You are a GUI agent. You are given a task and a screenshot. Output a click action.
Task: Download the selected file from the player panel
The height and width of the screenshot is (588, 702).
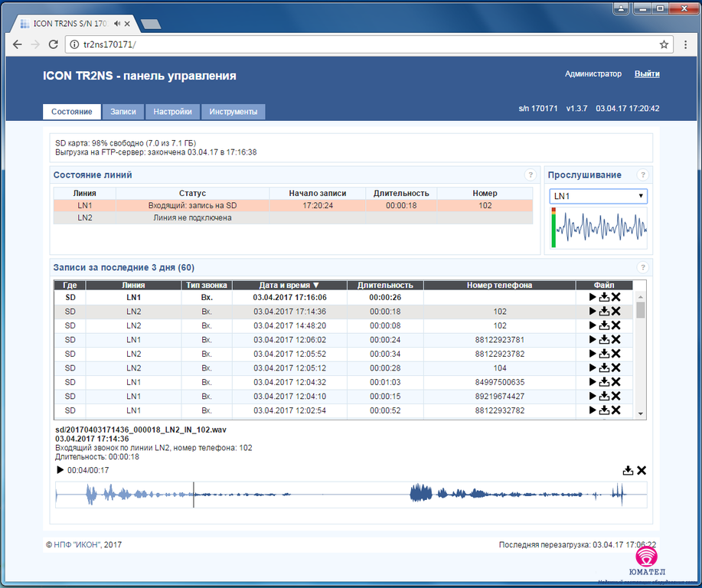pyautogui.click(x=628, y=470)
